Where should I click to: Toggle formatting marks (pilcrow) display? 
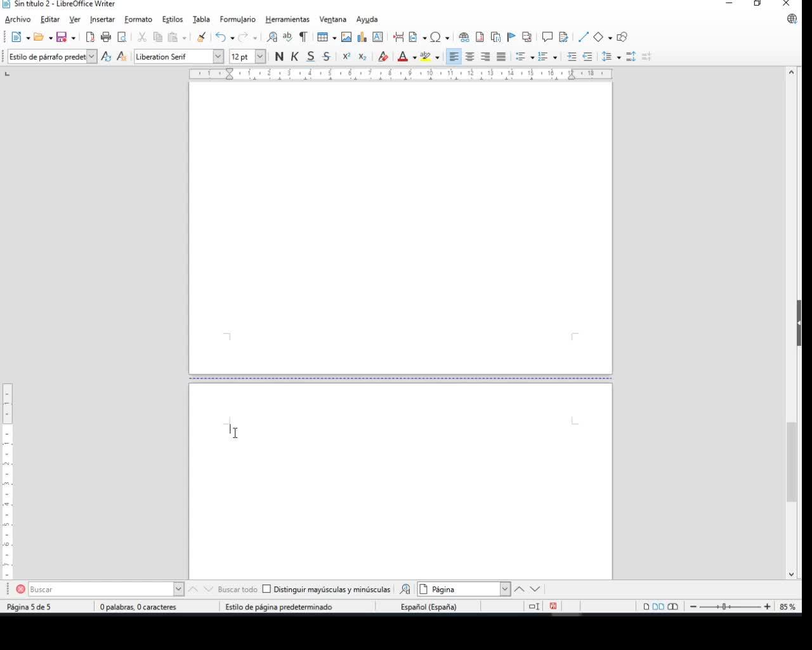(303, 37)
